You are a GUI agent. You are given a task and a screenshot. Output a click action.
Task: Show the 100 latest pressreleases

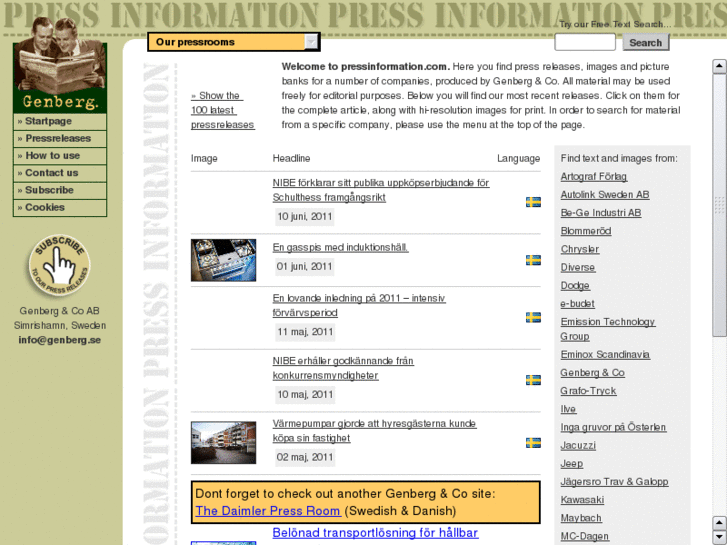tap(223, 110)
